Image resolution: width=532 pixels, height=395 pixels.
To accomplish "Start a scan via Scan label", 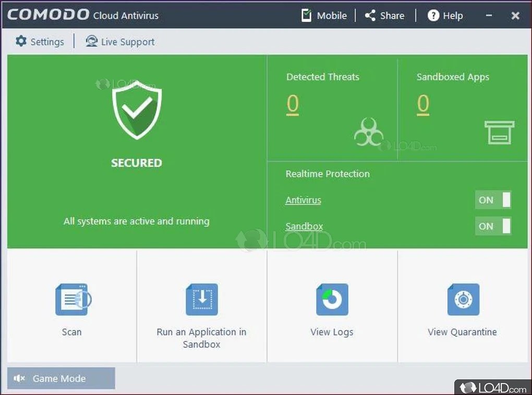I will pos(71,332).
